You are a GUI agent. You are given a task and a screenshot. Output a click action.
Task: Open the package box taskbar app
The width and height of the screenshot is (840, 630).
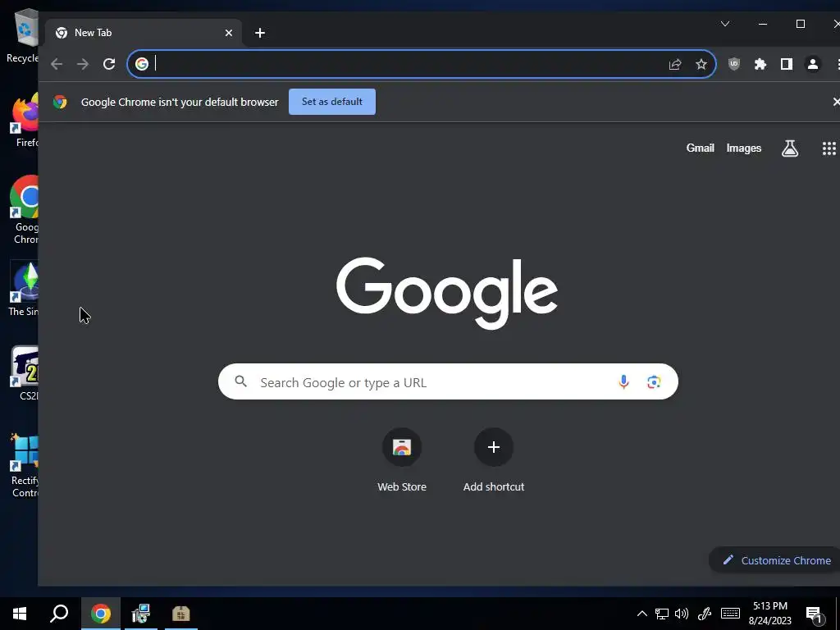coord(181,614)
